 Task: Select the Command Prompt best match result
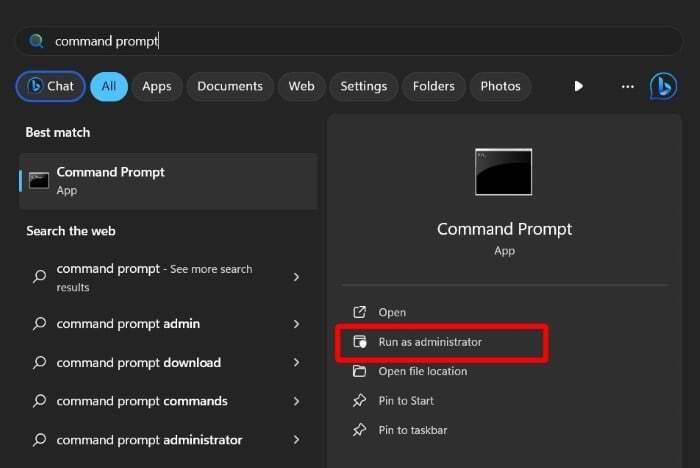pos(168,181)
